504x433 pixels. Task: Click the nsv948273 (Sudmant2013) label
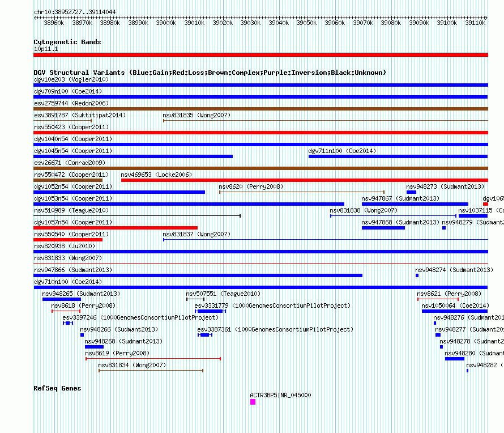click(x=445, y=186)
